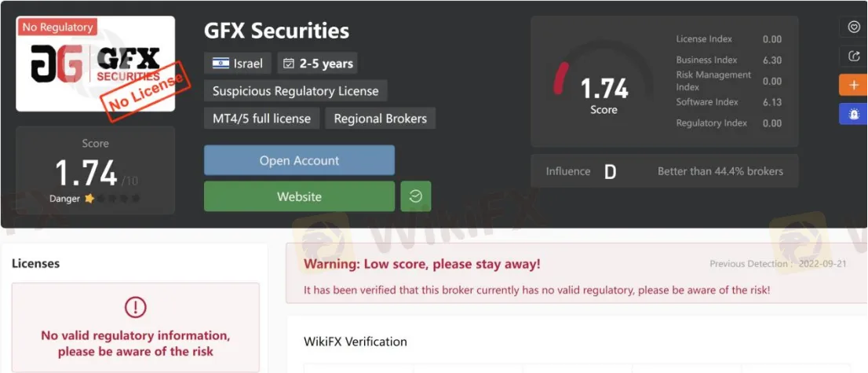Click the calendar icon near 2-5 years

tap(288, 63)
